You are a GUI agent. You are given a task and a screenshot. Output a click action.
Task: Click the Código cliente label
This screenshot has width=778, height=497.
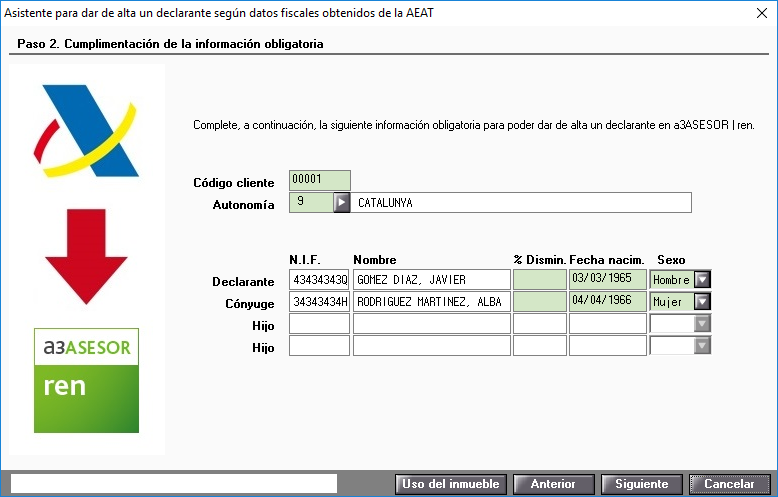pyautogui.click(x=234, y=183)
